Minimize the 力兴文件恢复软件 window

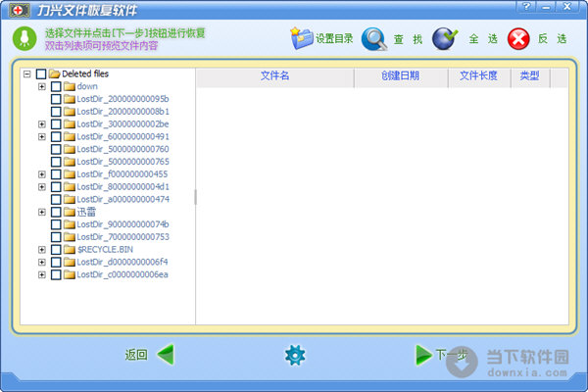pyautogui.click(x=547, y=7)
